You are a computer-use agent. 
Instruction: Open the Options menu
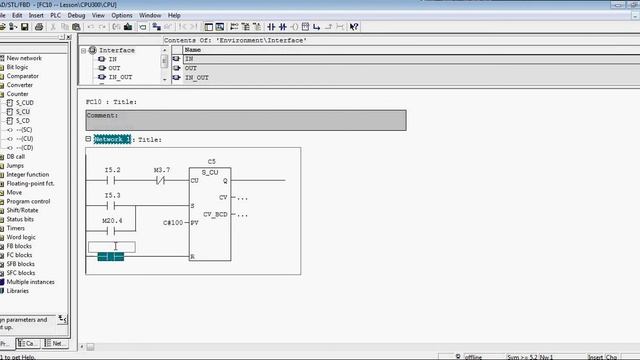point(122,15)
